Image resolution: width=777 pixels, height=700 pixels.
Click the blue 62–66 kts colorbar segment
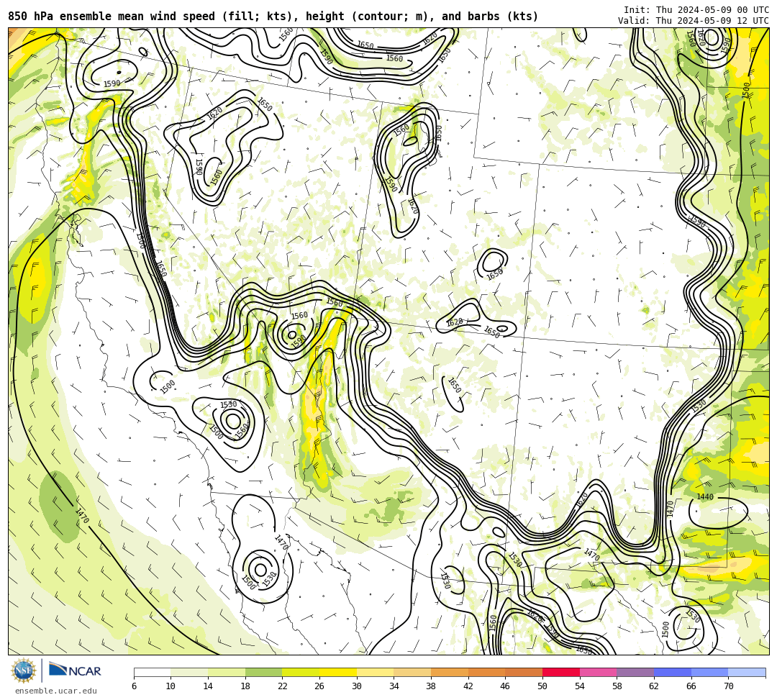click(x=673, y=672)
